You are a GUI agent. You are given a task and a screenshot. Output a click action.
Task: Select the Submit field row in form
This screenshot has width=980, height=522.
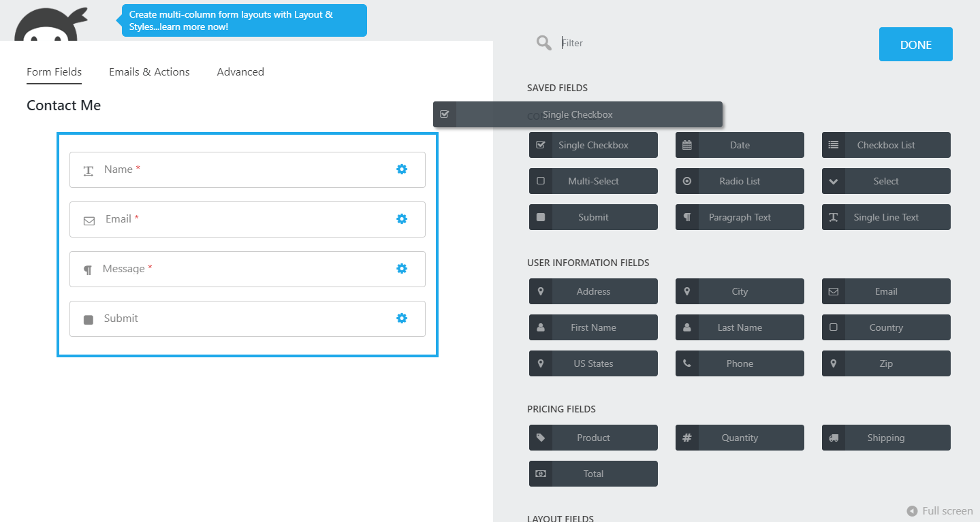point(247,319)
